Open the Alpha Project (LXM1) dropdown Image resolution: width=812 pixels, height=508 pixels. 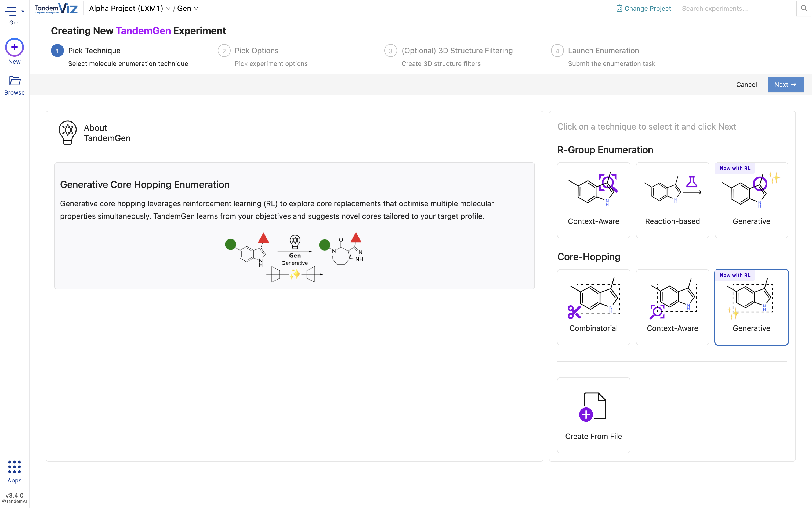click(x=129, y=8)
